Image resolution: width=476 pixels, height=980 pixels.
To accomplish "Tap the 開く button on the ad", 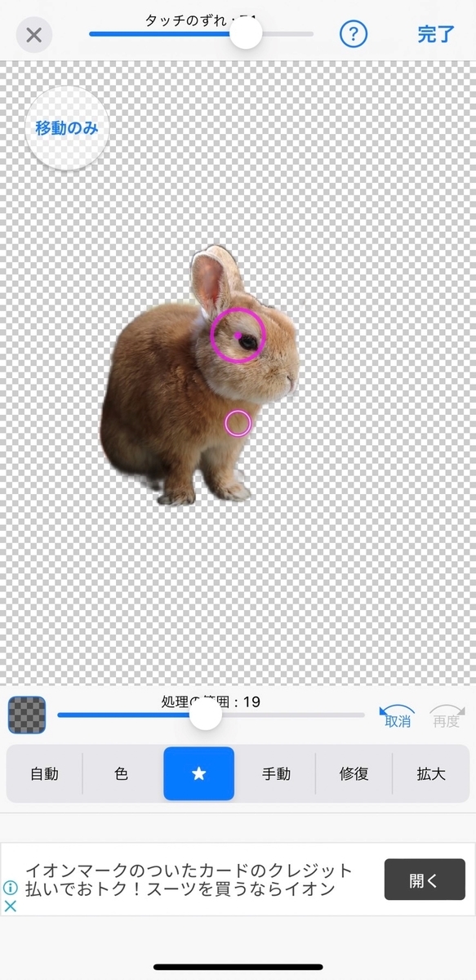I will click(x=425, y=880).
